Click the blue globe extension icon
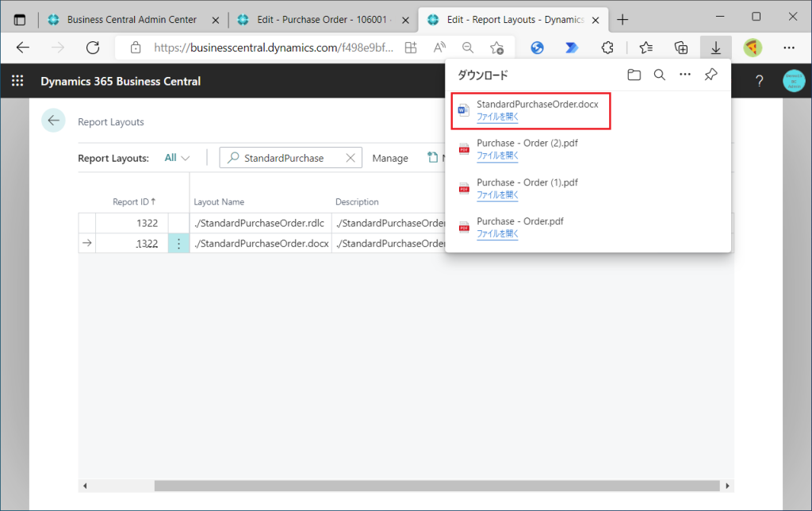Viewport: 812px width, 511px height. (538, 48)
